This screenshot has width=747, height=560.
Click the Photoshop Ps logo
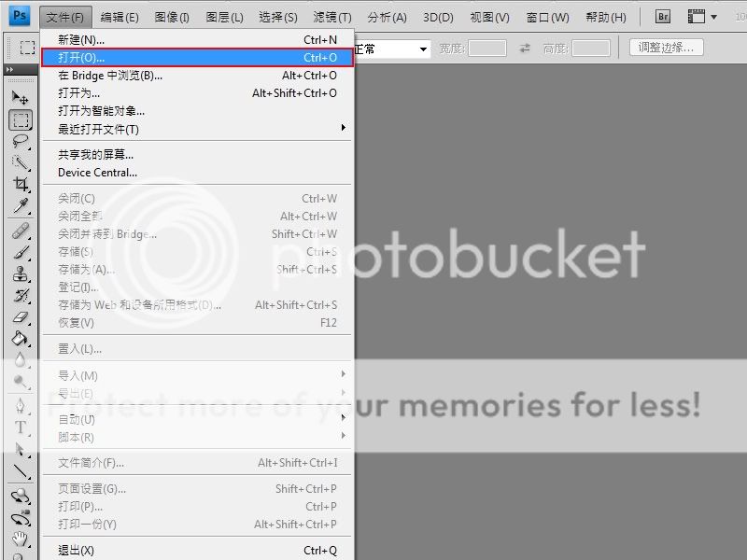(20, 16)
